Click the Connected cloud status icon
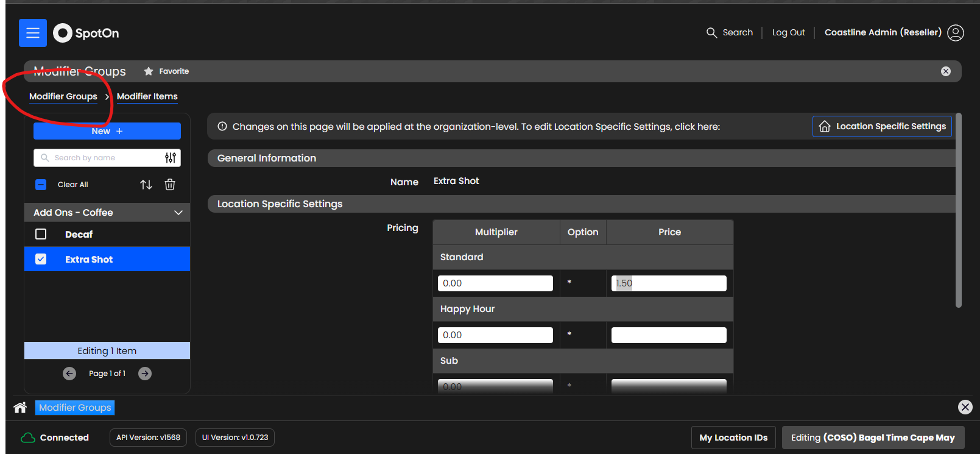Viewport: 980px width, 454px height. (28, 438)
